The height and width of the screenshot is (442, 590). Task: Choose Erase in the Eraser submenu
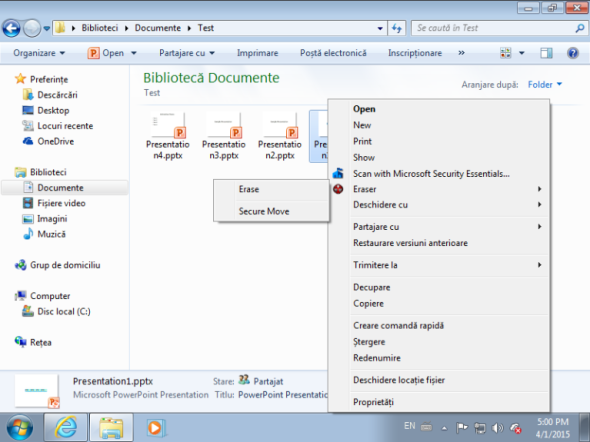271,189
